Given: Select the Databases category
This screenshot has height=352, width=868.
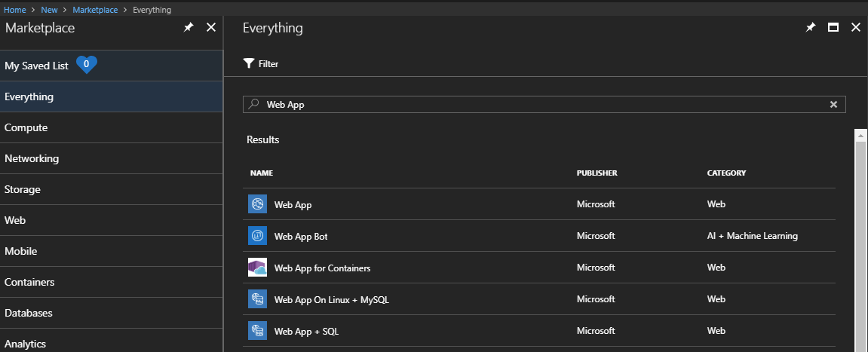Looking at the screenshot, I should (112, 314).
